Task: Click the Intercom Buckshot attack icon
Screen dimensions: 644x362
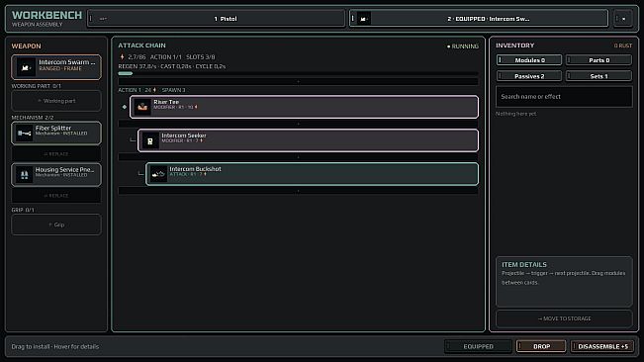Action: tap(158, 174)
